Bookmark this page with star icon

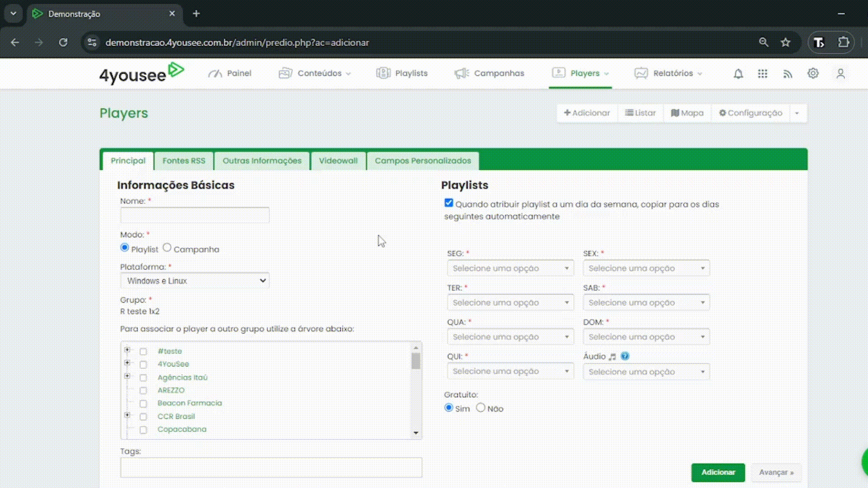(x=786, y=42)
